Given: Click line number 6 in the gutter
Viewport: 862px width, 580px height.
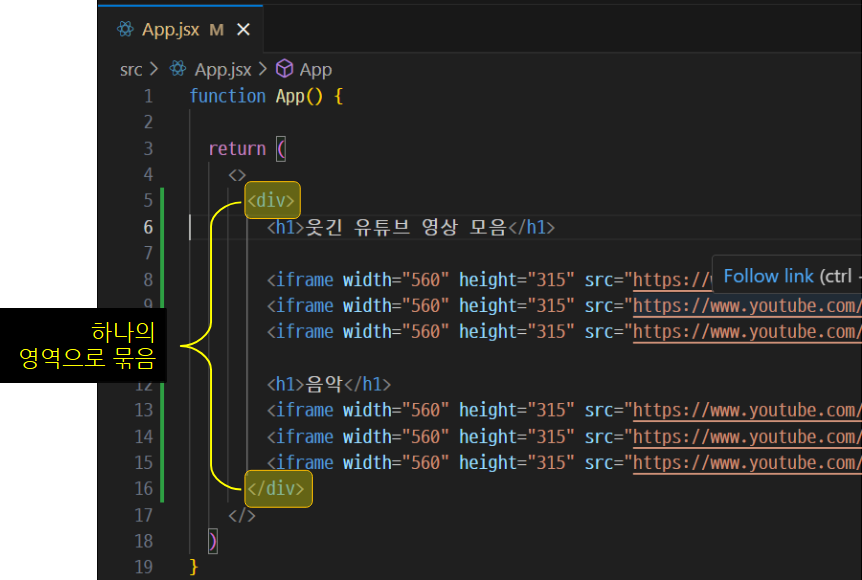Looking at the screenshot, I should (x=148, y=227).
